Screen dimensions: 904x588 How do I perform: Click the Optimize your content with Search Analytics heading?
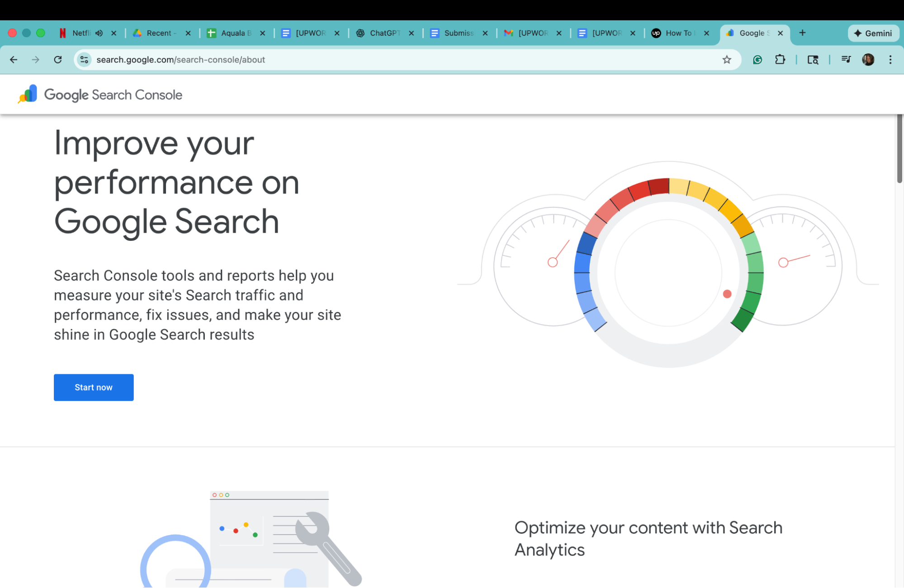[648, 538]
